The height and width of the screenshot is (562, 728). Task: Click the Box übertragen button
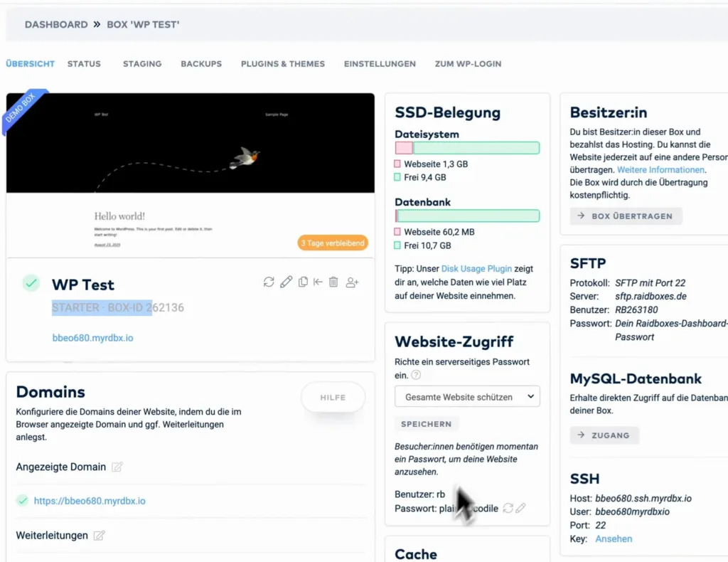tap(626, 216)
